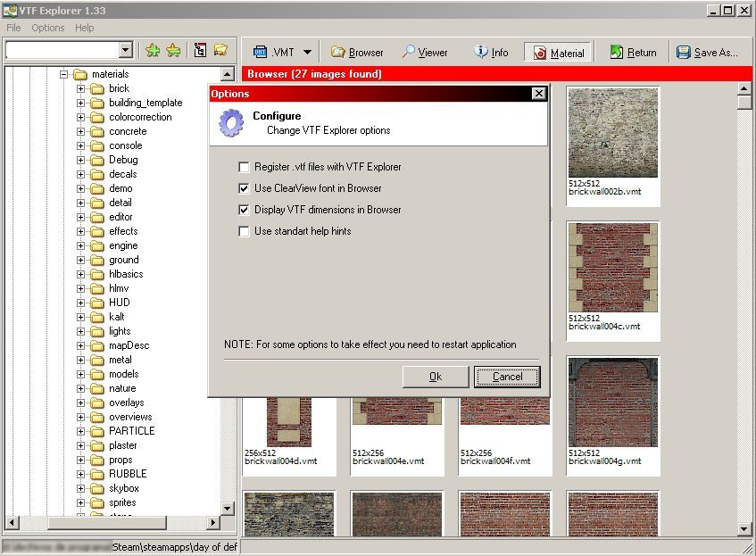The width and height of the screenshot is (756, 556).
Task: Open the Help menu
Action: [85, 28]
